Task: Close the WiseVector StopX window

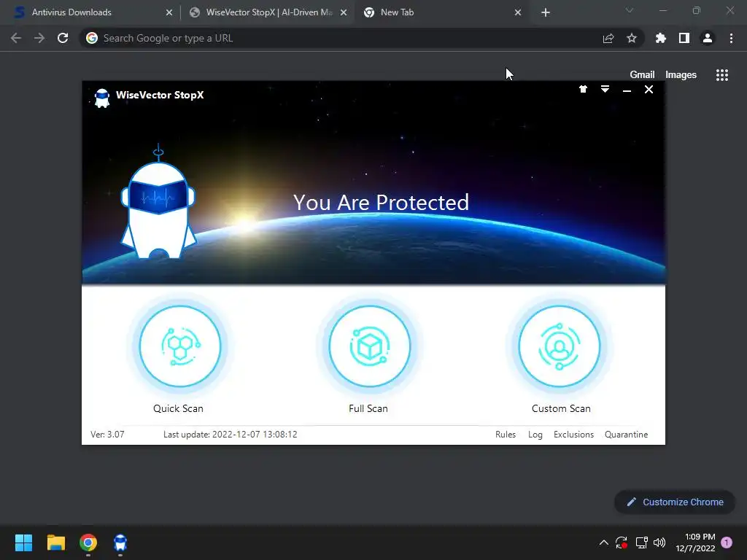Action: [x=649, y=89]
